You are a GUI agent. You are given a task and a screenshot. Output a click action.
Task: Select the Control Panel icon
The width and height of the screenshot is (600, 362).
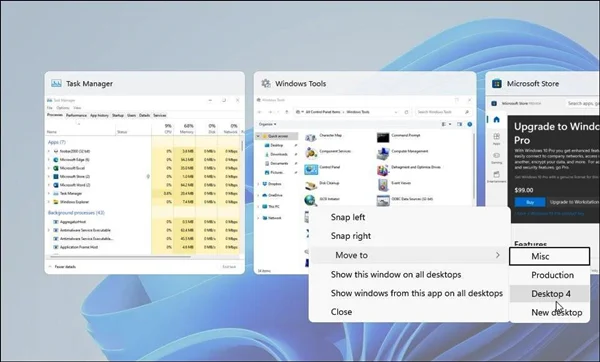(311, 169)
